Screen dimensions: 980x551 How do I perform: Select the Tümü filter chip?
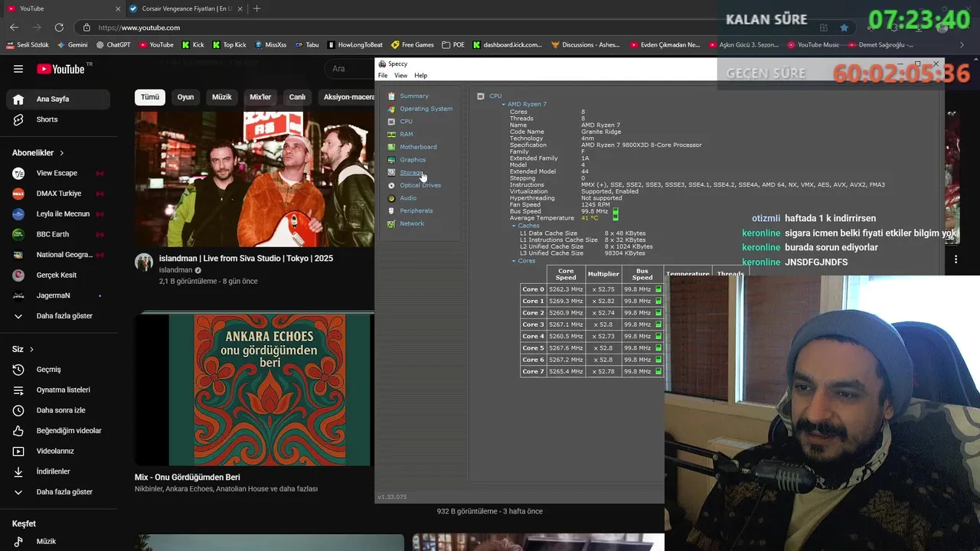coord(150,97)
